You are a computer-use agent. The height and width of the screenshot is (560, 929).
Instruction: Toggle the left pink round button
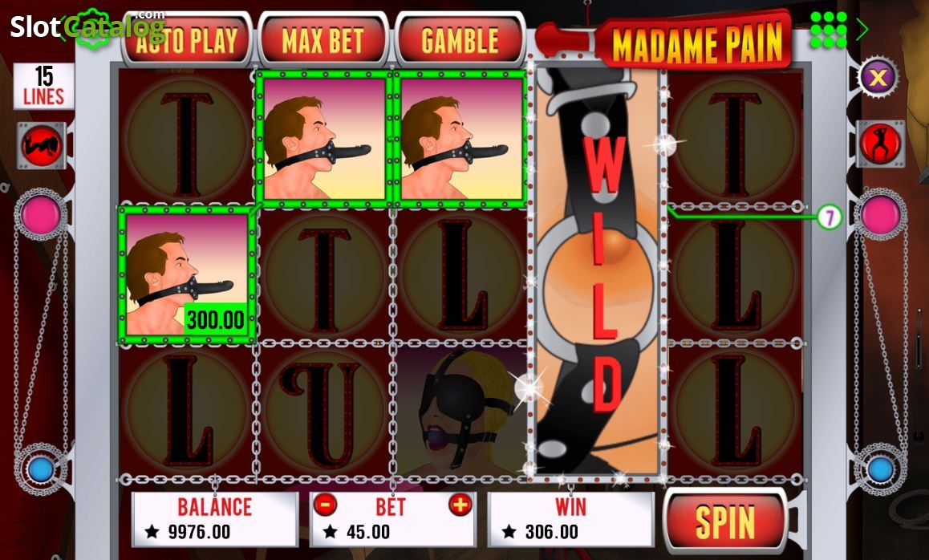point(40,214)
